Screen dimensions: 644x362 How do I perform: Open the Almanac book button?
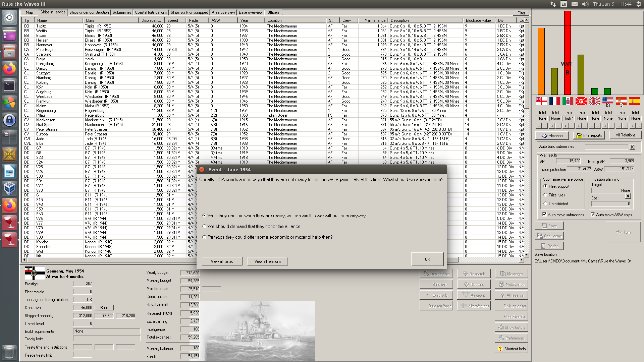click(552, 136)
